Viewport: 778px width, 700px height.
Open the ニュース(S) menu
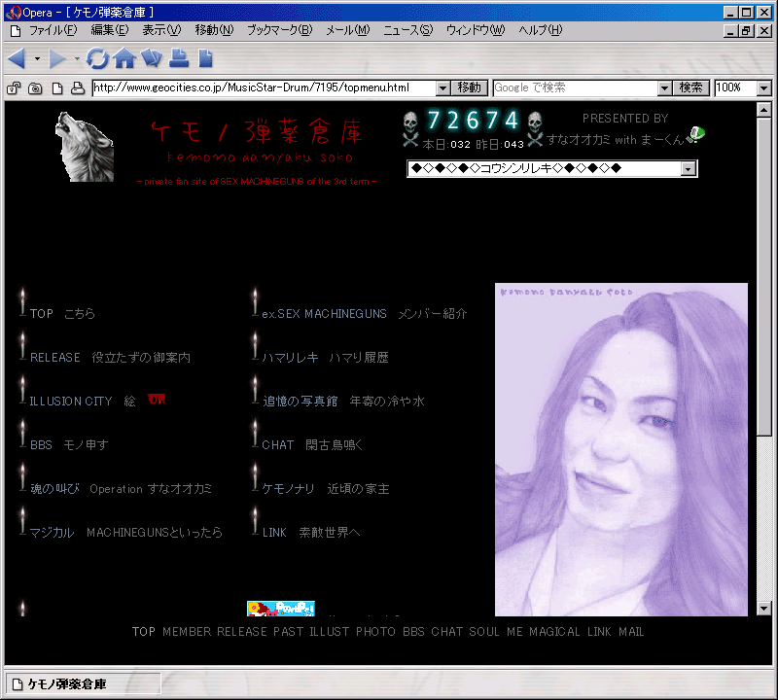(x=407, y=30)
